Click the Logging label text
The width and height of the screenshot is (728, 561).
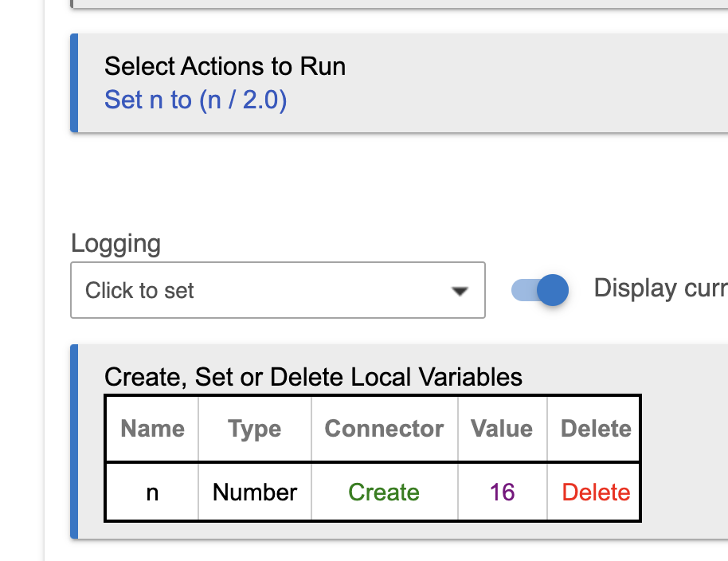click(116, 244)
